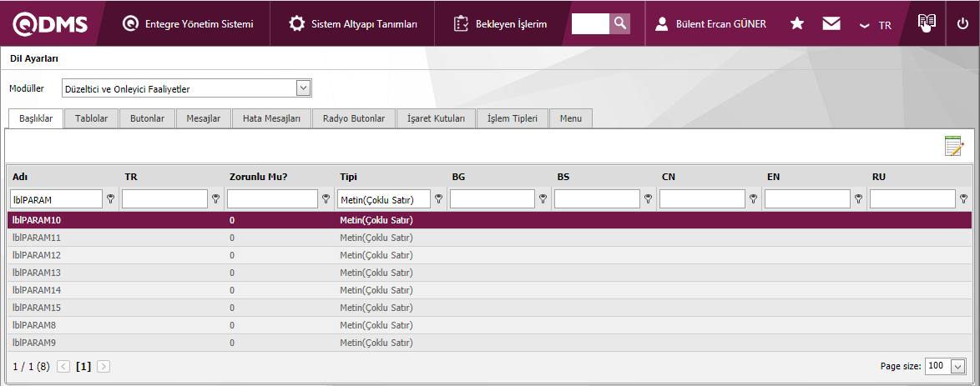Click the TR column filter input
Viewport: 980px width, 386px height.
164,199
